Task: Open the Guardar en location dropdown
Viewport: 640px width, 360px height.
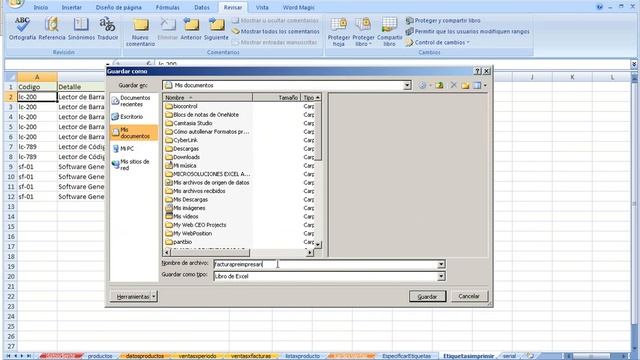Action: click(407, 85)
